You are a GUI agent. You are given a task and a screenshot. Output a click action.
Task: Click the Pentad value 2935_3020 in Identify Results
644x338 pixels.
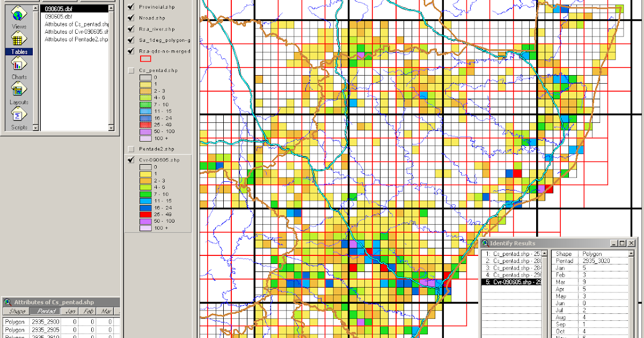(x=595, y=260)
